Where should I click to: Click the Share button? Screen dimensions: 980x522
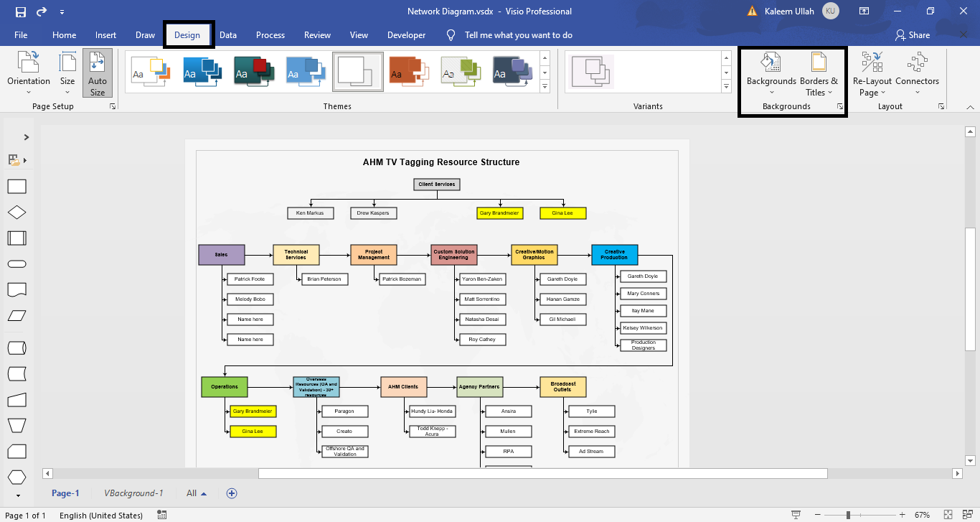pyautogui.click(x=915, y=34)
